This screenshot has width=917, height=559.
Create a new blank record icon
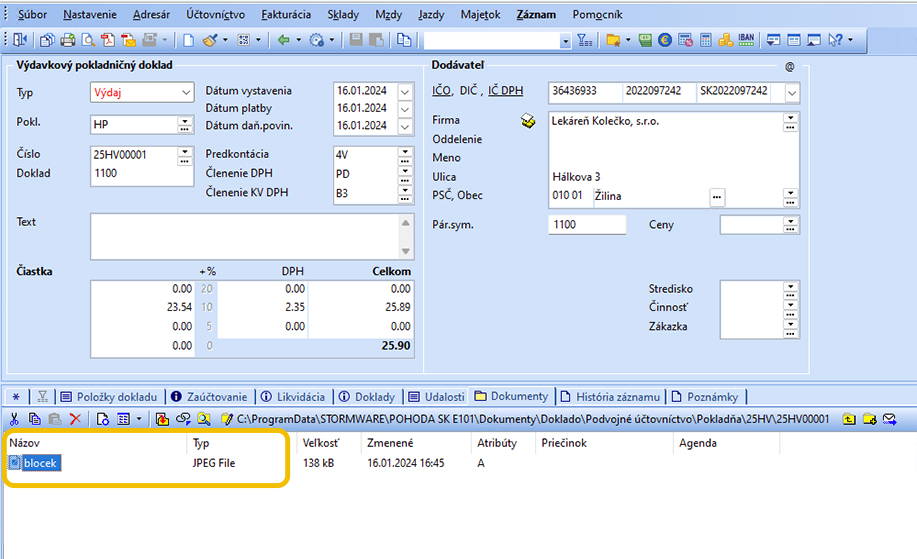[188, 40]
